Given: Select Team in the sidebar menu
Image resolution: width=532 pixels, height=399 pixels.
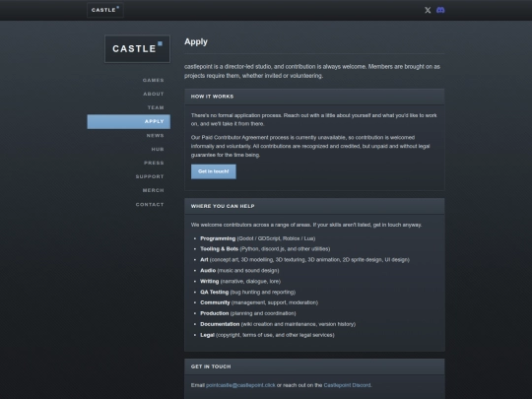Looking at the screenshot, I should pos(156,107).
